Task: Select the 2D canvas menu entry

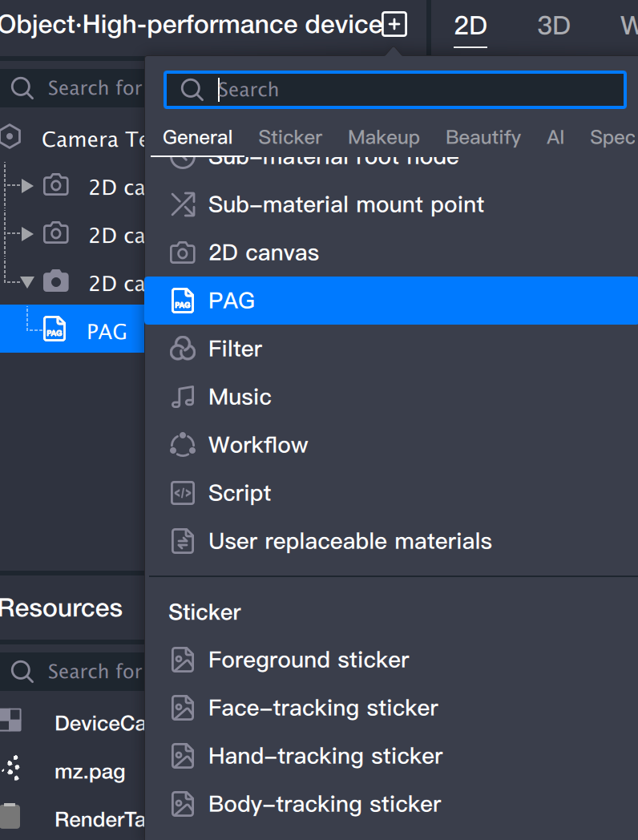Action: (263, 252)
